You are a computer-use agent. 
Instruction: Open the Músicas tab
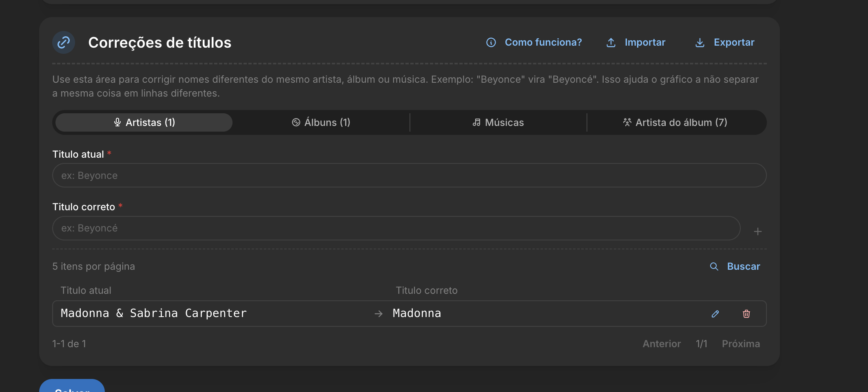point(498,123)
